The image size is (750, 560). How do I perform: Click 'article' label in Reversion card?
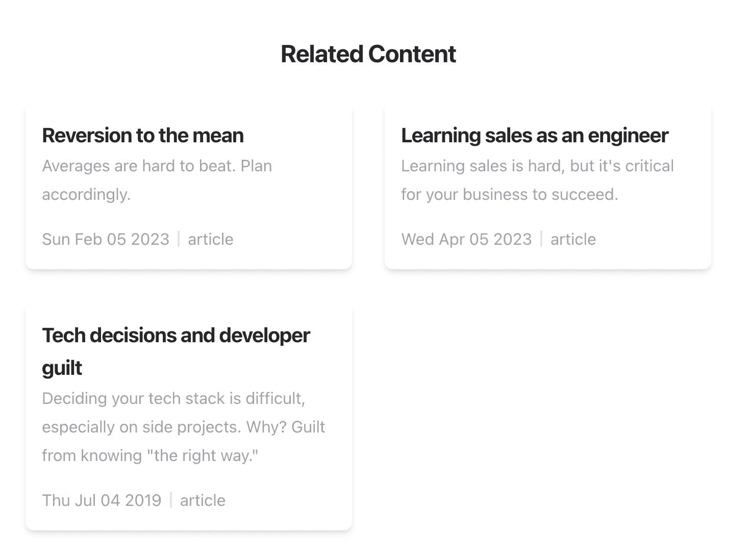(x=210, y=239)
